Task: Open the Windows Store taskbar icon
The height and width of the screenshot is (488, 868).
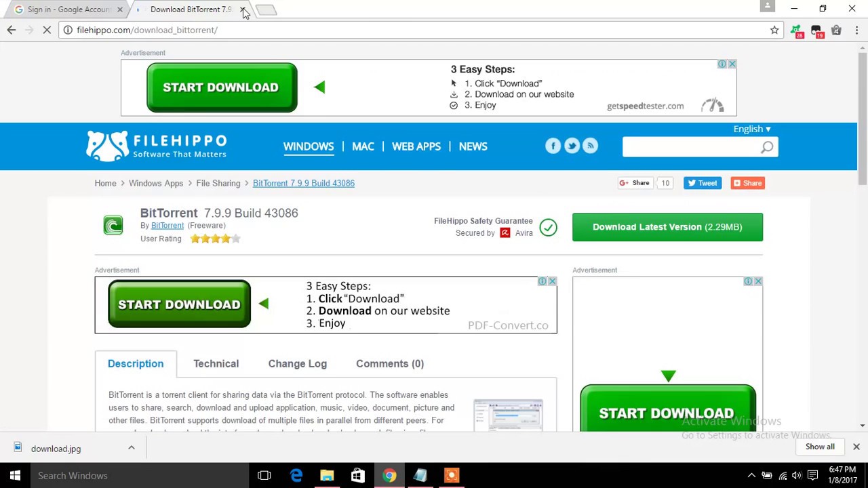Action: click(x=357, y=475)
